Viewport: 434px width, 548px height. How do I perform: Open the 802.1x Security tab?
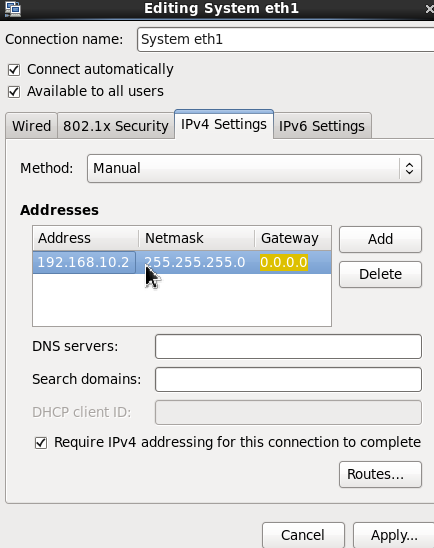(x=116, y=126)
